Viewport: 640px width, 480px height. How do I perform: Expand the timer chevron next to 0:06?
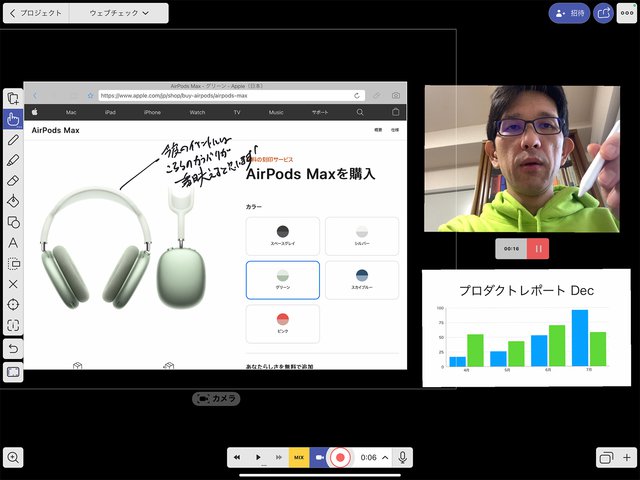point(385,457)
